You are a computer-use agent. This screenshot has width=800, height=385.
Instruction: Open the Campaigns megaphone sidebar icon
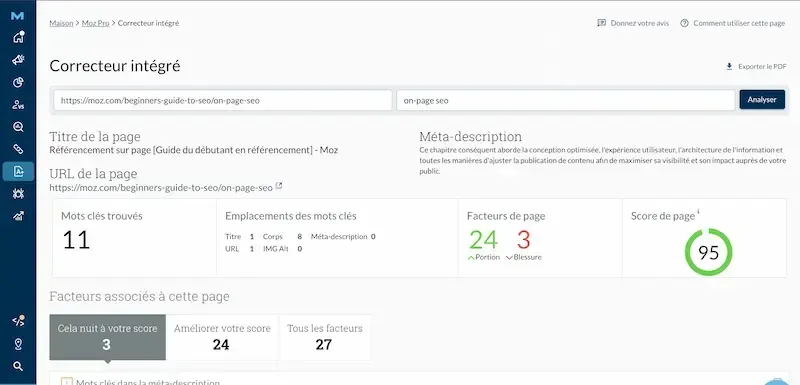click(18, 60)
